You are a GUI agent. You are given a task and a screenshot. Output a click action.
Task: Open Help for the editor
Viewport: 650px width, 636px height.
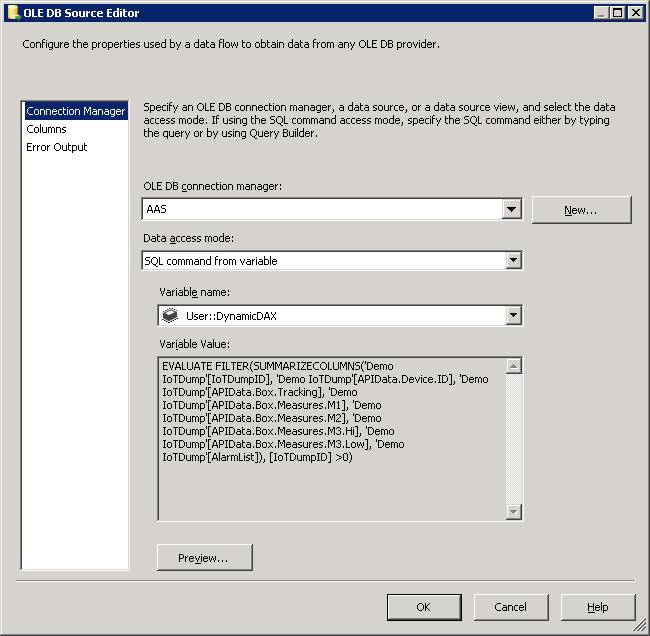[x=598, y=607]
